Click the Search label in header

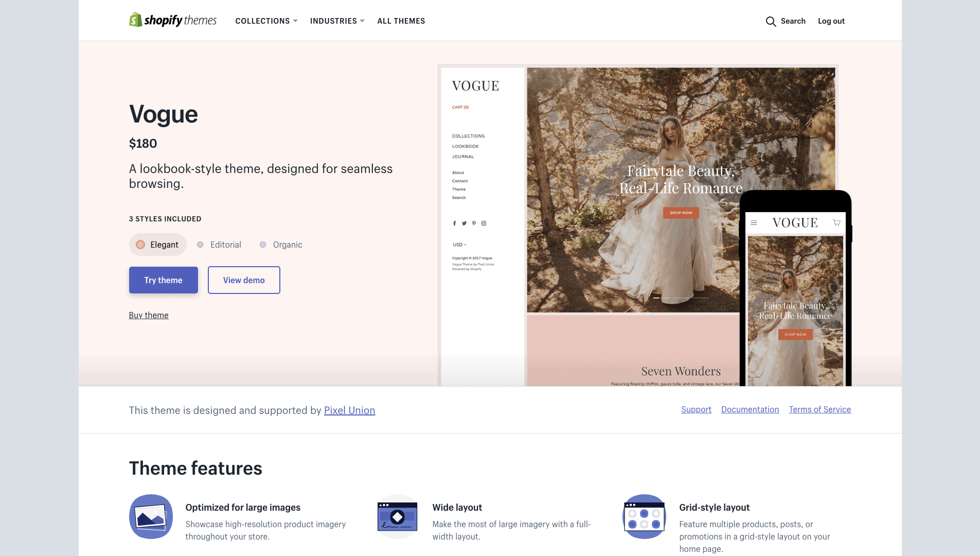[793, 21]
